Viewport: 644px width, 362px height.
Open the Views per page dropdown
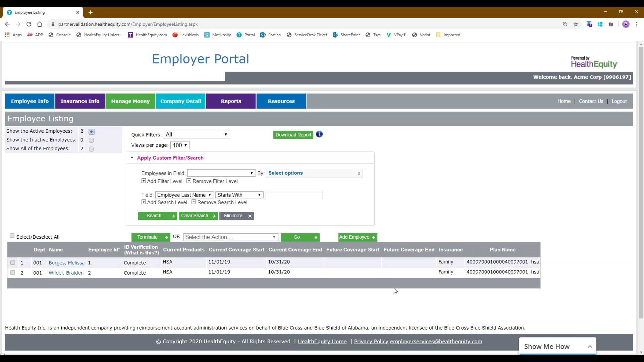coord(180,145)
